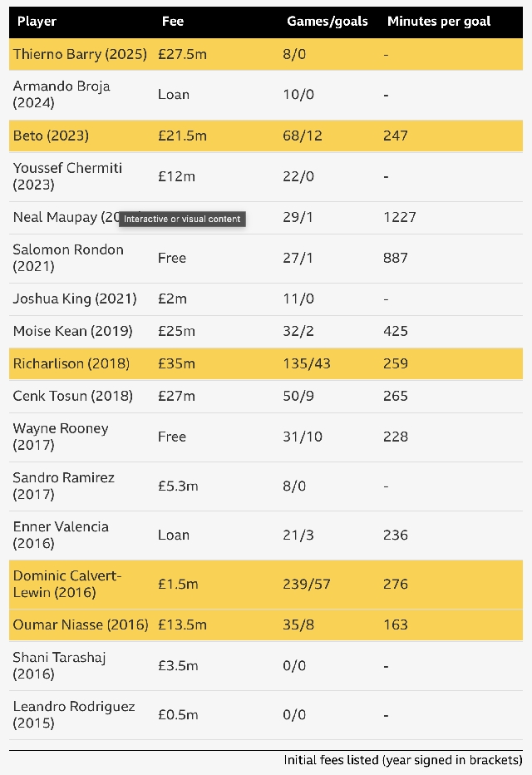This screenshot has width=532, height=775.
Task: Select Richarlison's 135/43 games/goals value
Action: click(305, 363)
